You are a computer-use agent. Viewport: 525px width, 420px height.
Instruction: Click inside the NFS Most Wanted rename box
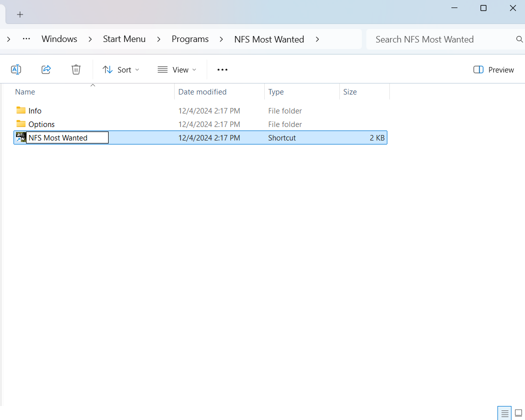[67, 138]
